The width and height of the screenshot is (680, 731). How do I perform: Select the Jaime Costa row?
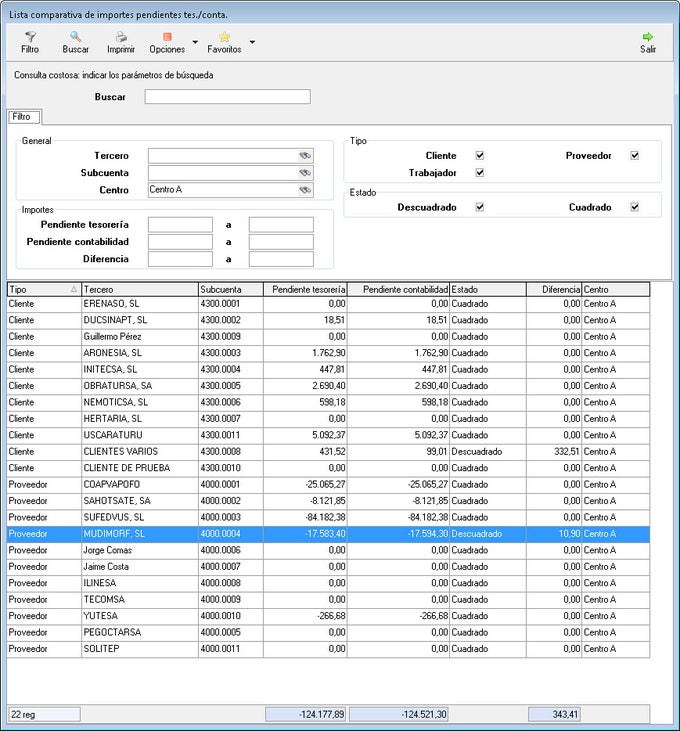(328, 567)
